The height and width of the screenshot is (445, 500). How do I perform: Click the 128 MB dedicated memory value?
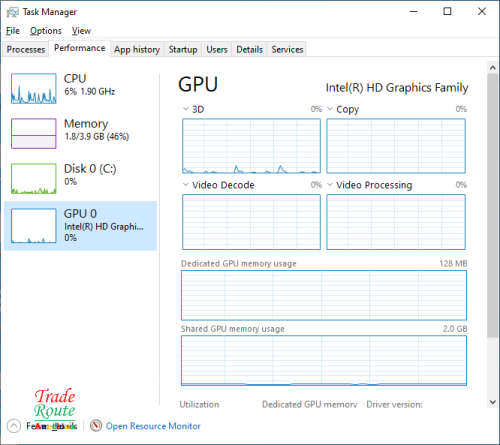[x=453, y=263]
